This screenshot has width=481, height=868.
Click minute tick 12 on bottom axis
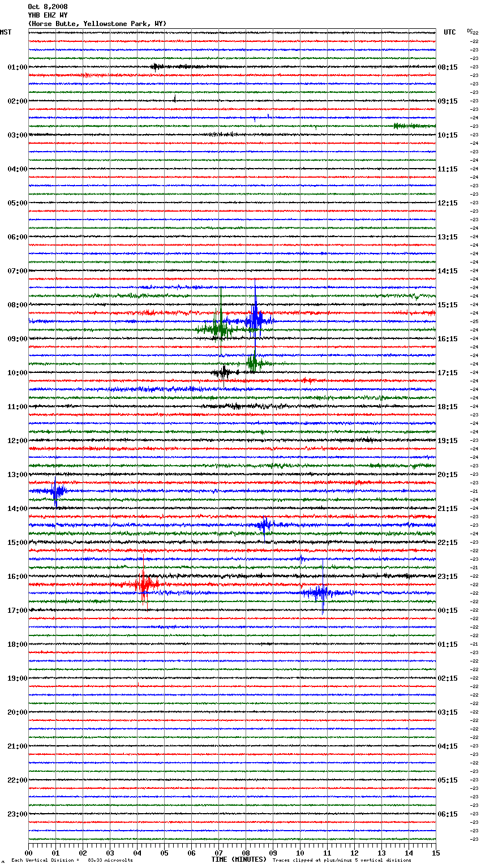click(x=354, y=852)
